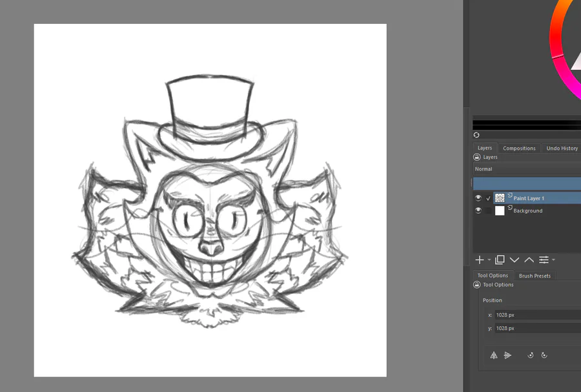The image size is (581, 392).
Task: Hide Paint Layer 1 with its eye icon
Action: click(x=478, y=198)
